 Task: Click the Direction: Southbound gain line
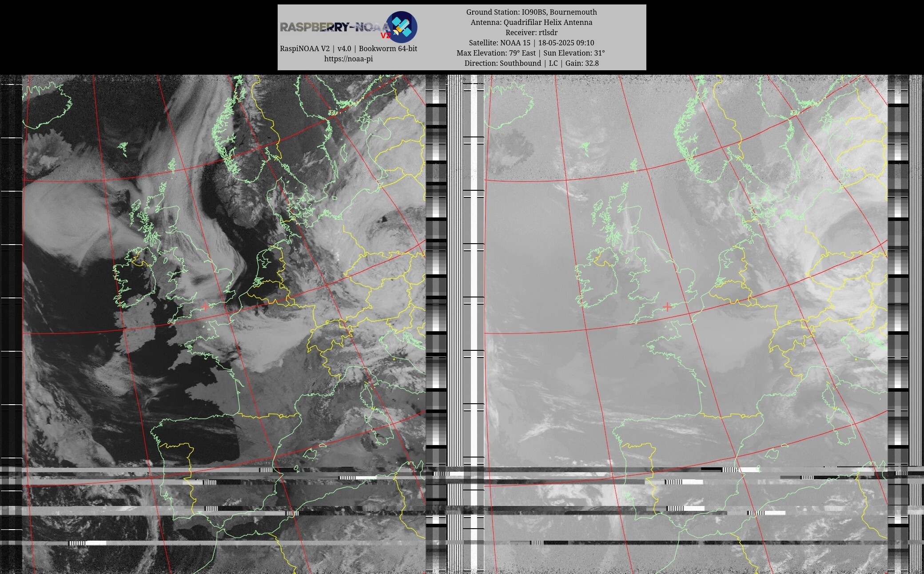(x=531, y=63)
